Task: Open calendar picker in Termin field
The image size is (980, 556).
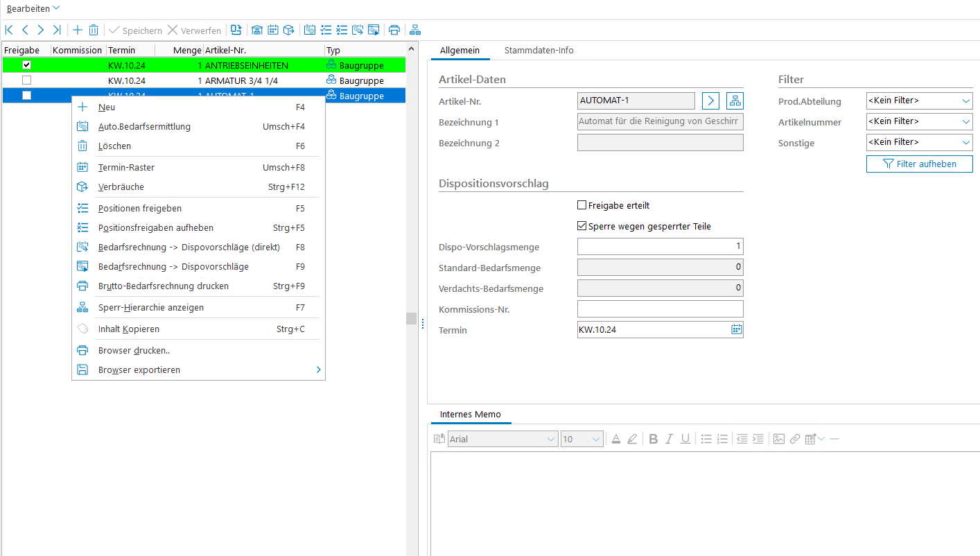Action: (x=736, y=330)
